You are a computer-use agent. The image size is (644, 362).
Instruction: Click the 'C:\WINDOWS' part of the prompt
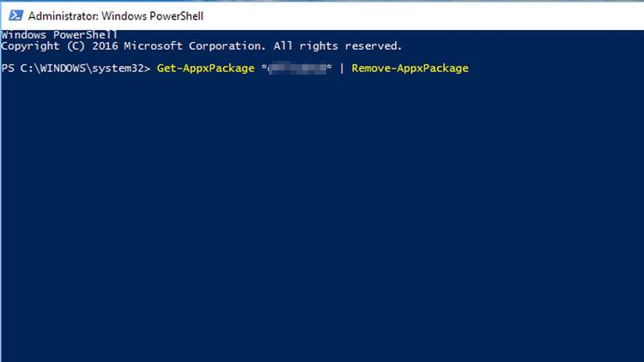(53, 68)
